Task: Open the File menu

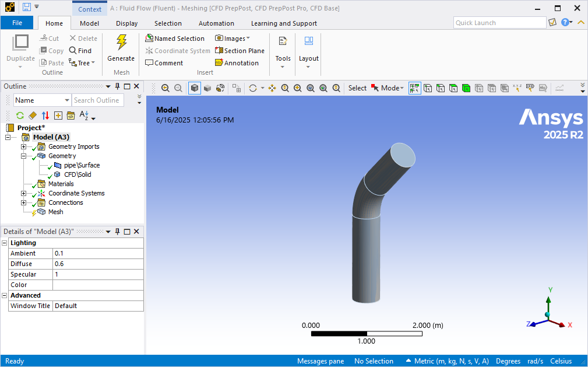Action: [17, 23]
